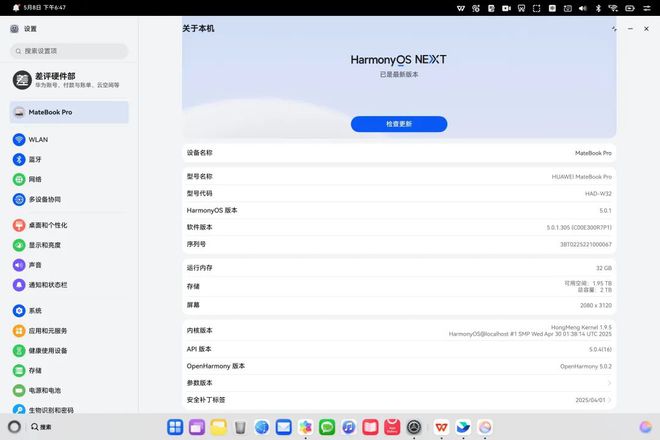Click the round home button bottom left
This screenshot has height=440, width=660.
(x=14, y=427)
